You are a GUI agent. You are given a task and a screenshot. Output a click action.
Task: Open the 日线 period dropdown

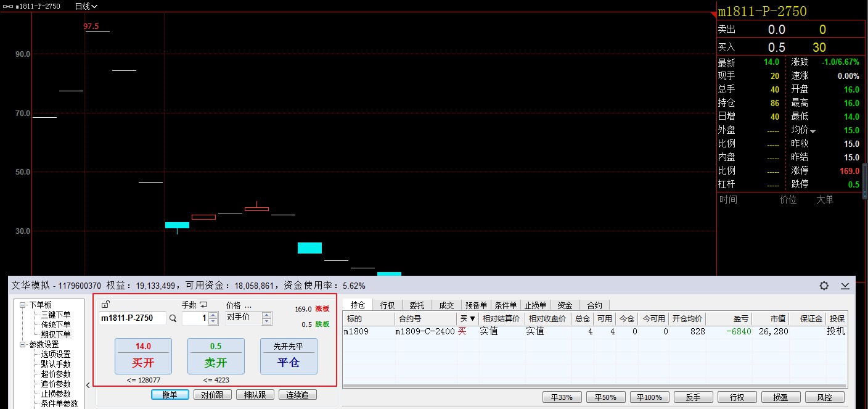tap(86, 6)
